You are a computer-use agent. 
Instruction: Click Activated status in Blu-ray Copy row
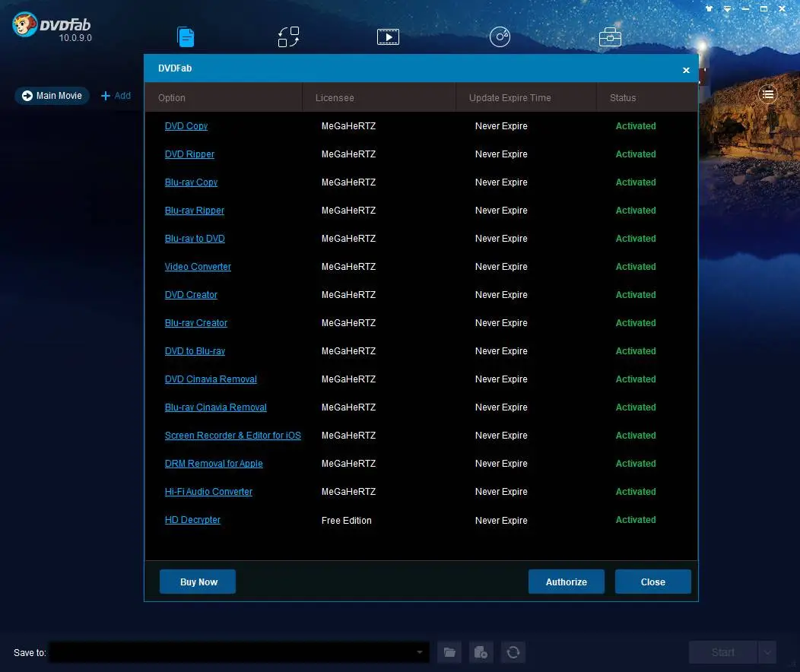(636, 182)
